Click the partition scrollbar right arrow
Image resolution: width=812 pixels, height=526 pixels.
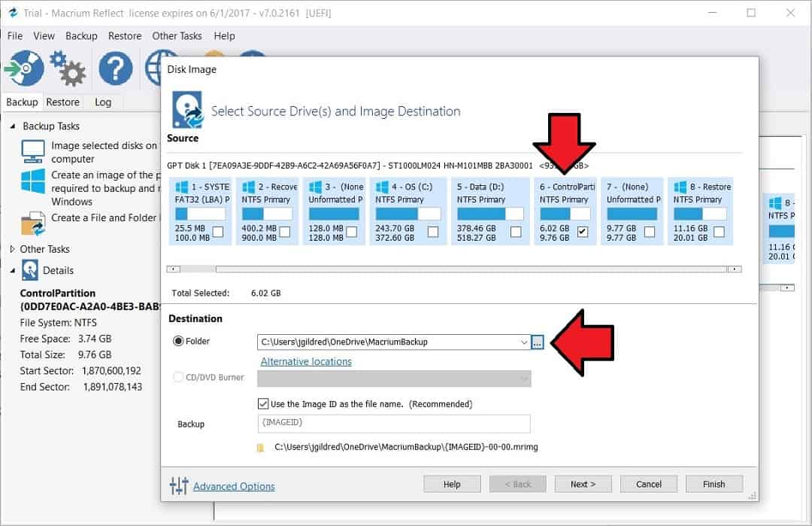tap(735, 269)
